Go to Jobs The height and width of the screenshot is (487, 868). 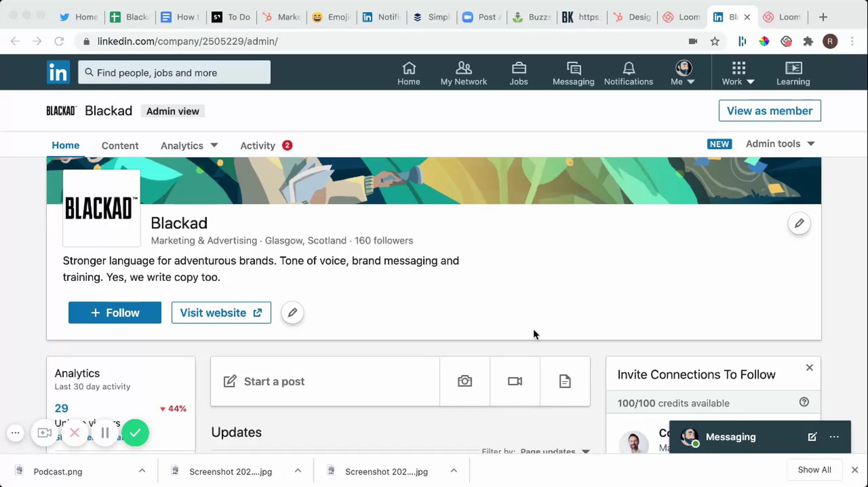click(x=519, y=73)
